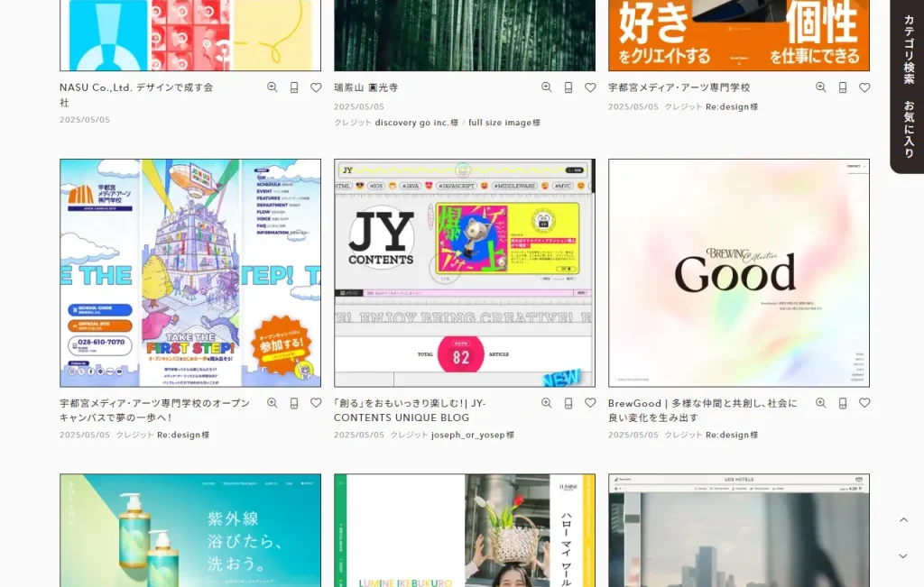Open 宇都宮メディア・アーツ専門学校 title link
The image size is (924, 587).
tap(679, 87)
